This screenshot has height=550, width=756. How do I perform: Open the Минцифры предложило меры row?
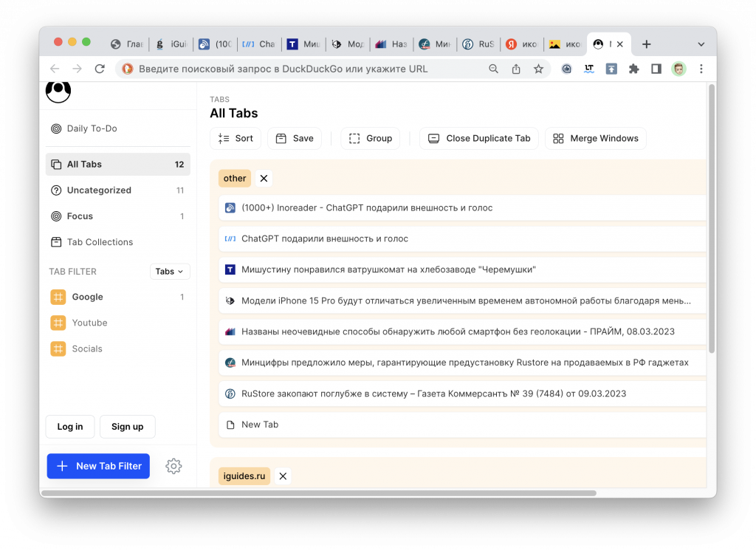(463, 363)
